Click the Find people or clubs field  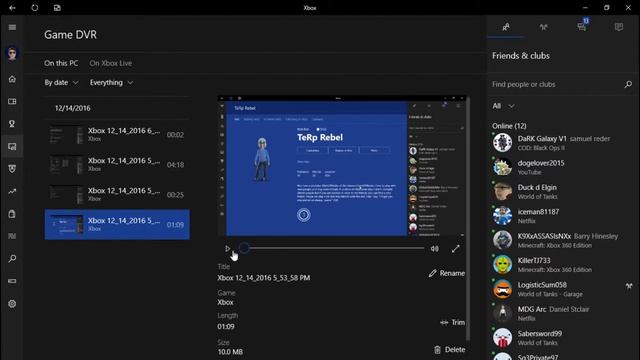click(x=562, y=84)
